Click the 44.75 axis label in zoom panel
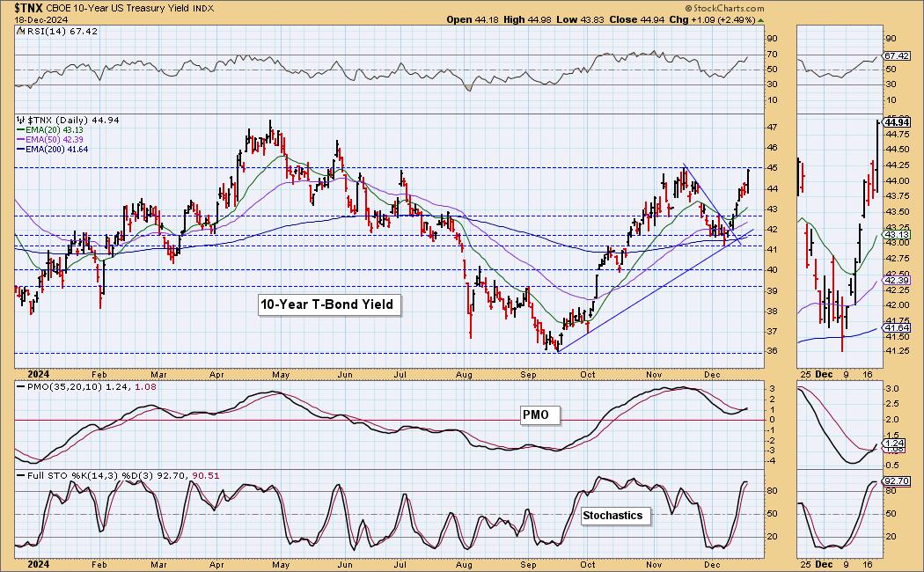The height and width of the screenshot is (572, 924). [x=897, y=135]
